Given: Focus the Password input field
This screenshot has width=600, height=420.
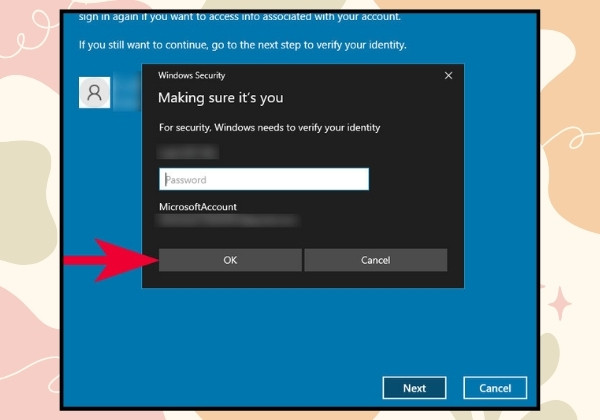Looking at the screenshot, I should point(264,179).
